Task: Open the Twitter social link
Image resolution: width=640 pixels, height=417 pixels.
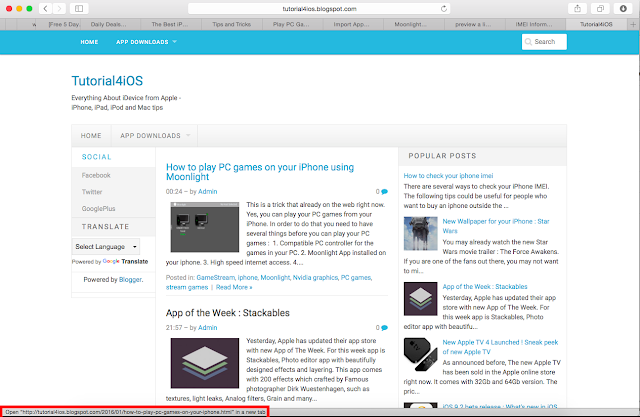Action: (92, 192)
